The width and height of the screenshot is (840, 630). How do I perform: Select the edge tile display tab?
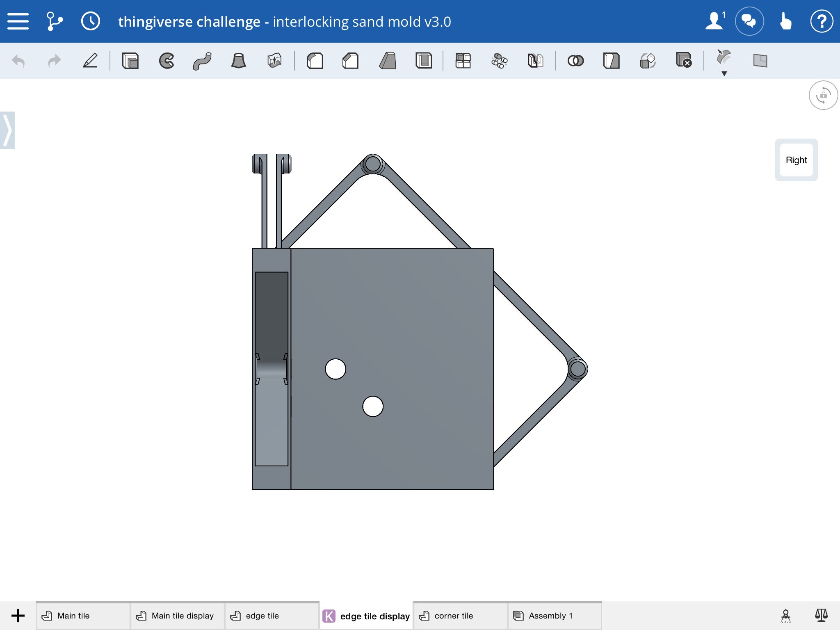tap(366, 616)
